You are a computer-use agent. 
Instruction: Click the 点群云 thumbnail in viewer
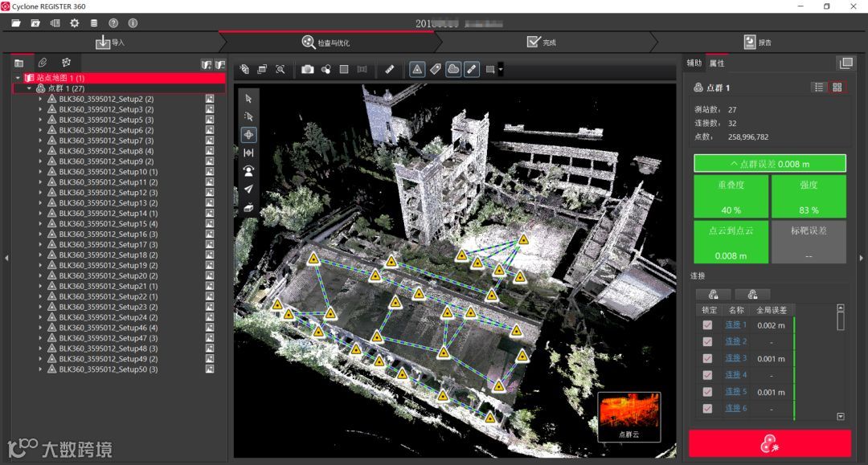[628, 417]
